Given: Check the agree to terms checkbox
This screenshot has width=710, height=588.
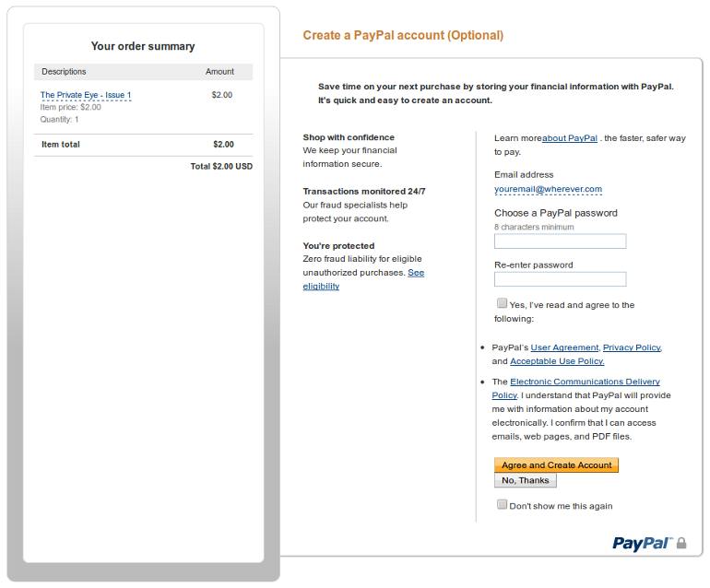Looking at the screenshot, I should click(x=502, y=303).
